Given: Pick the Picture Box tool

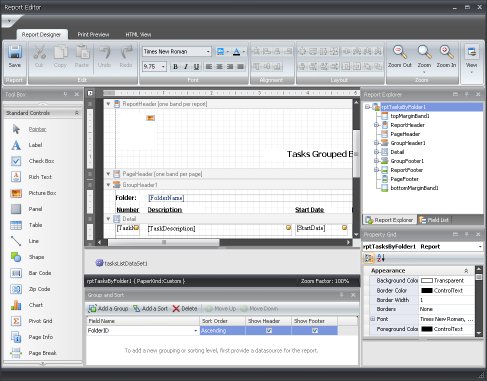Looking at the screenshot, I should point(16,193).
